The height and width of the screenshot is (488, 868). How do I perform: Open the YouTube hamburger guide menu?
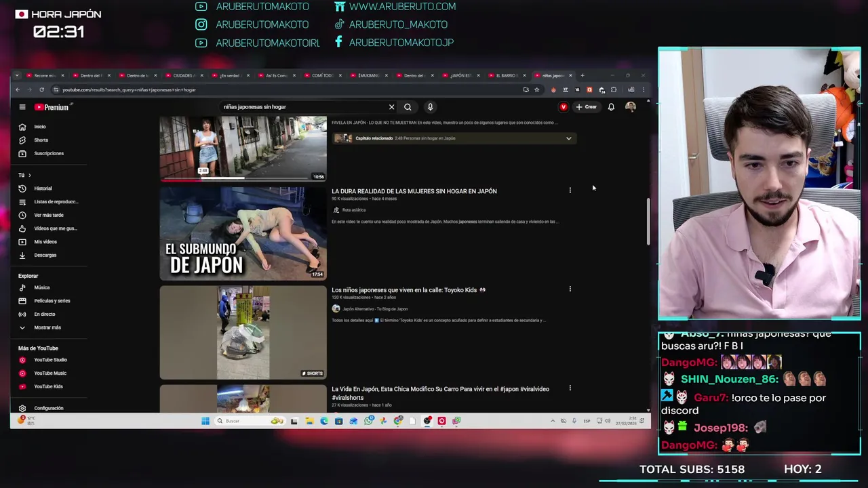point(22,107)
